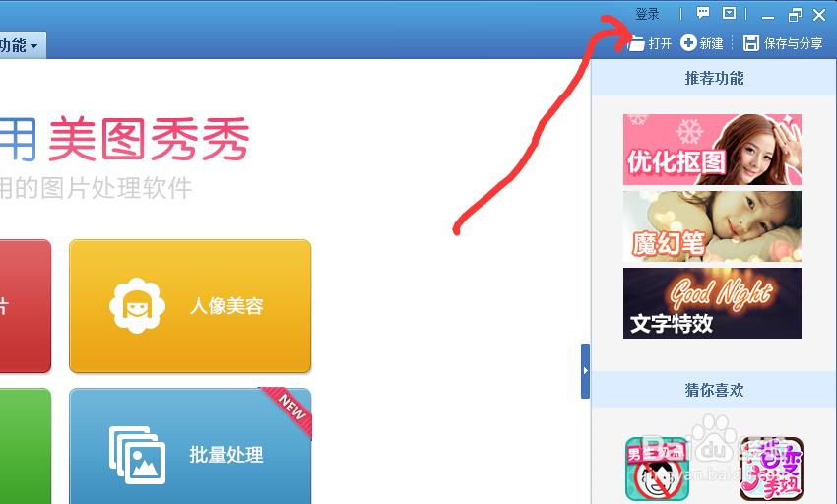Open the 人像美容 yellow tile
Image resolution: width=837 pixels, height=504 pixels.
point(190,306)
